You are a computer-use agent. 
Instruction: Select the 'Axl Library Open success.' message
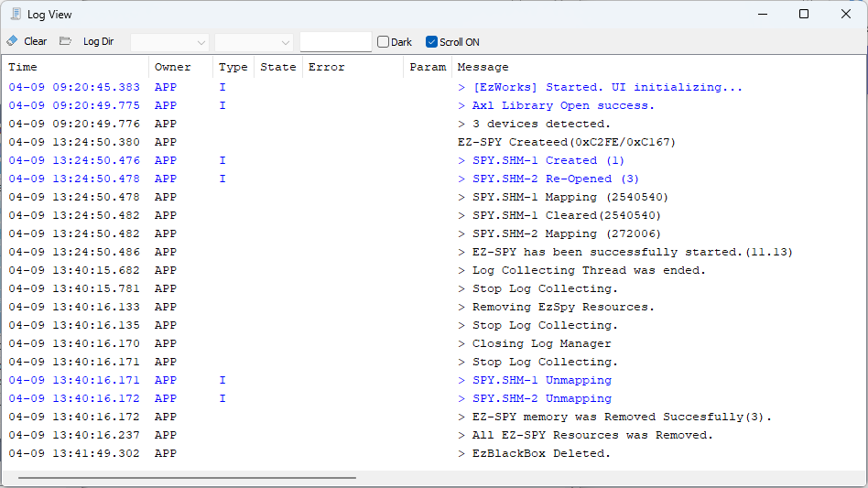pyautogui.click(x=556, y=105)
